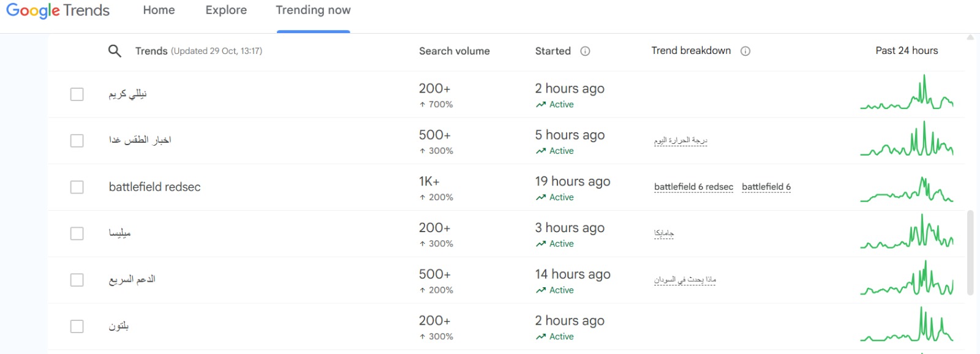The width and height of the screenshot is (980, 354).
Task: Click the search magnifier icon beside Trends
Action: (x=115, y=51)
